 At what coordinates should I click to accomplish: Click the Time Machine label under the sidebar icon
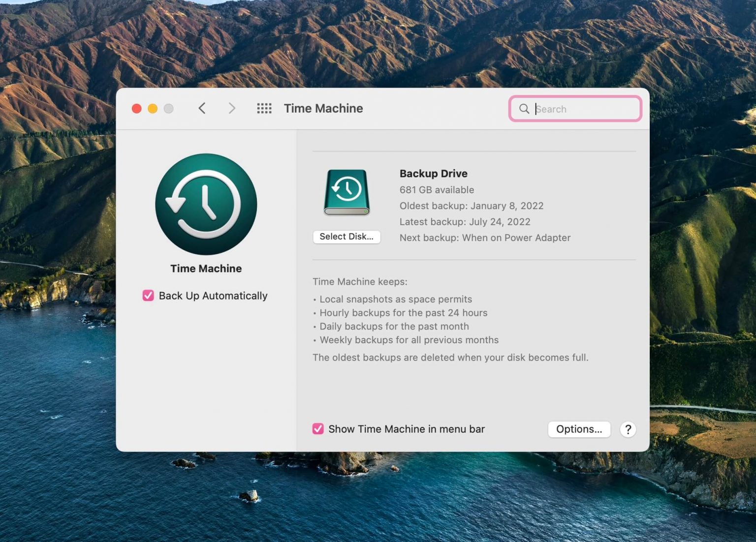(206, 269)
